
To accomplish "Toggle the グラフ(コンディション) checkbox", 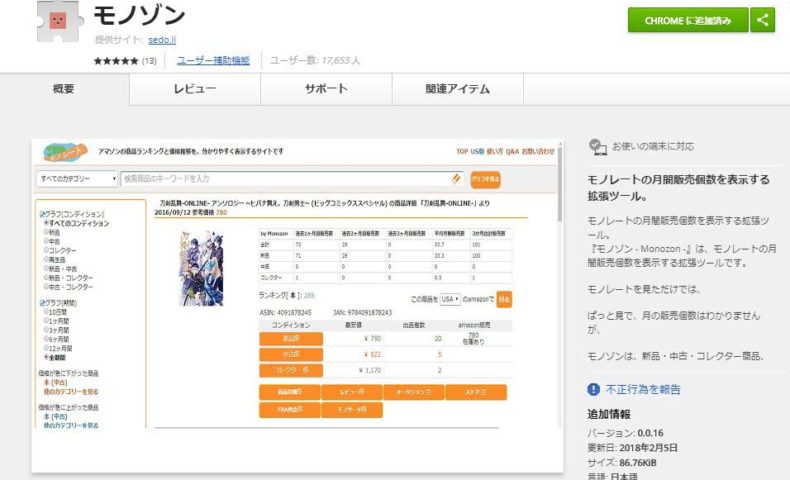I will (x=42, y=214).
